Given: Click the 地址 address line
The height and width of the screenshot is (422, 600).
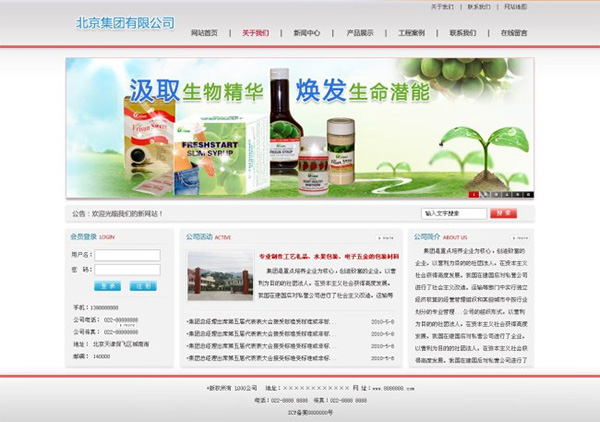Looking at the screenshot, I should 111,344.
